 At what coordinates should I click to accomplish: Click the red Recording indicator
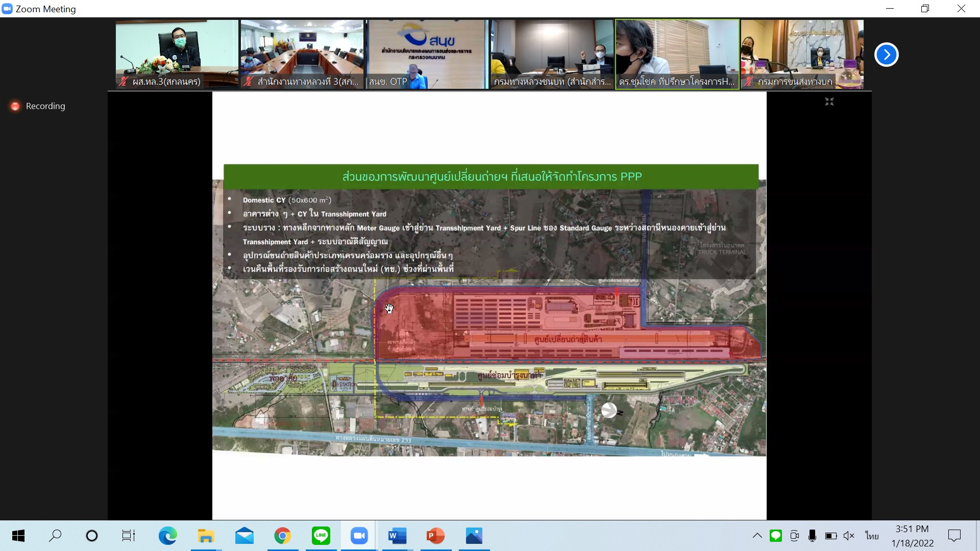coord(15,106)
